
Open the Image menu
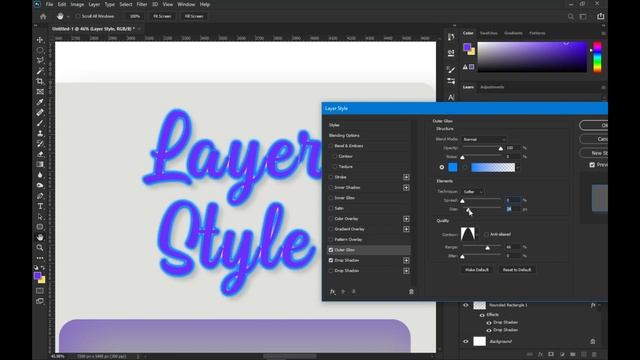coord(77,4)
